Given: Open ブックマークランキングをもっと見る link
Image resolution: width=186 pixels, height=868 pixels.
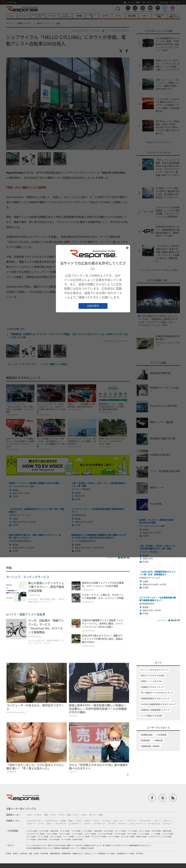Looking at the screenshot, I should coord(159,270).
